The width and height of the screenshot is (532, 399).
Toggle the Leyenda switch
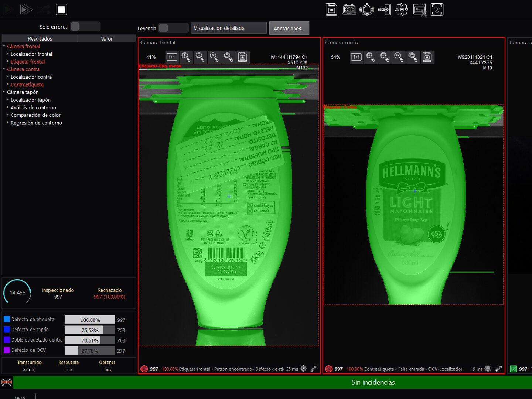(173, 28)
